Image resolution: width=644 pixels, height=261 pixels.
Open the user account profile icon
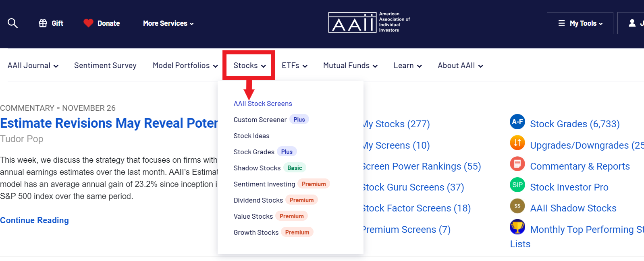click(x=632, y=23)
